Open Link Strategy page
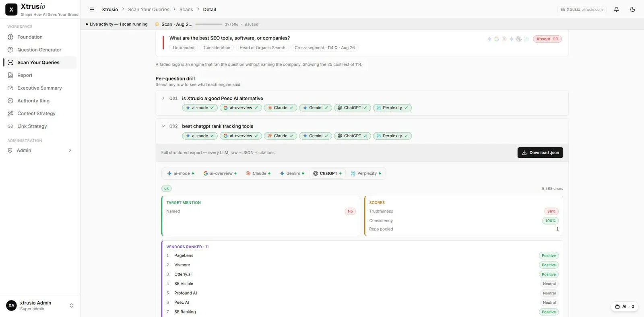This screenshot has width=644, height=317. pos(40,126)
